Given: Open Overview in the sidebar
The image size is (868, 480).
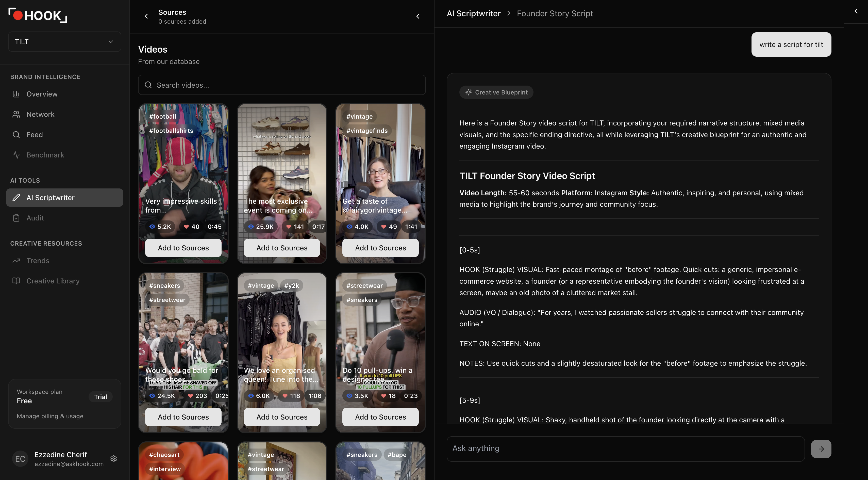Looking at the screenshot, I should pos(42,94).
